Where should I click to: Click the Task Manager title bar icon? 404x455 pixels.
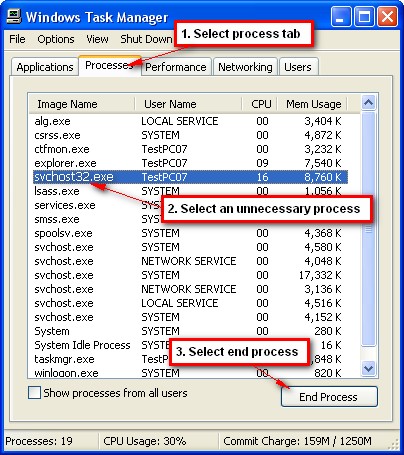(14, 16)
